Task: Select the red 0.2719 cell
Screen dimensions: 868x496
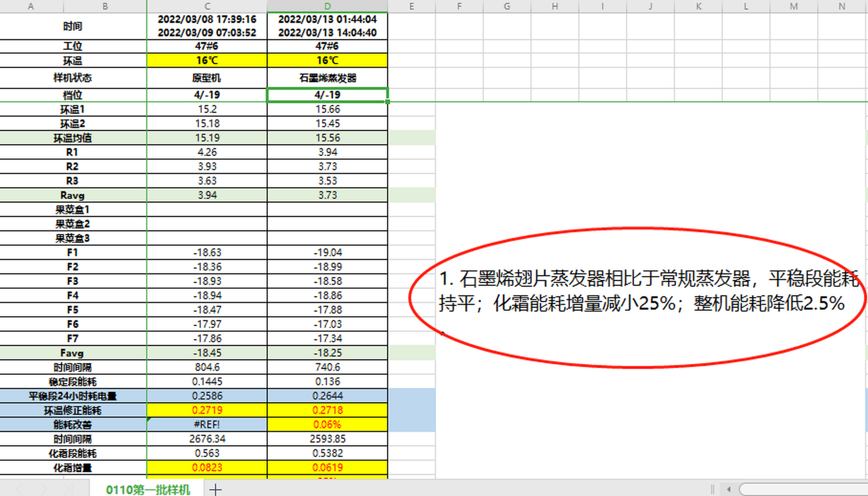Action: pos(207,410)
